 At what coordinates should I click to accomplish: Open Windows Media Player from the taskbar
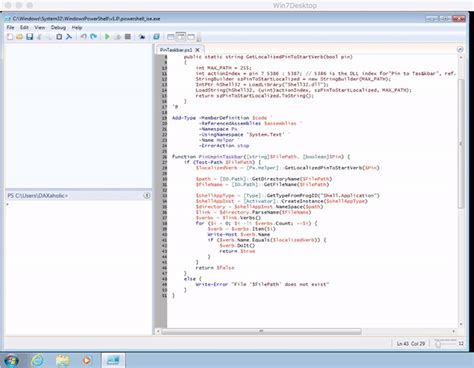pyautogui.click(x=87, y=360)
